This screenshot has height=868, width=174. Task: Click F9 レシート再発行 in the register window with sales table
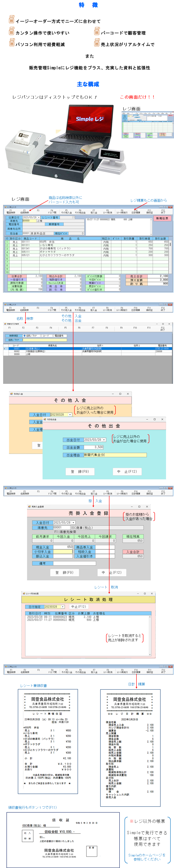(x=122, y=212)
